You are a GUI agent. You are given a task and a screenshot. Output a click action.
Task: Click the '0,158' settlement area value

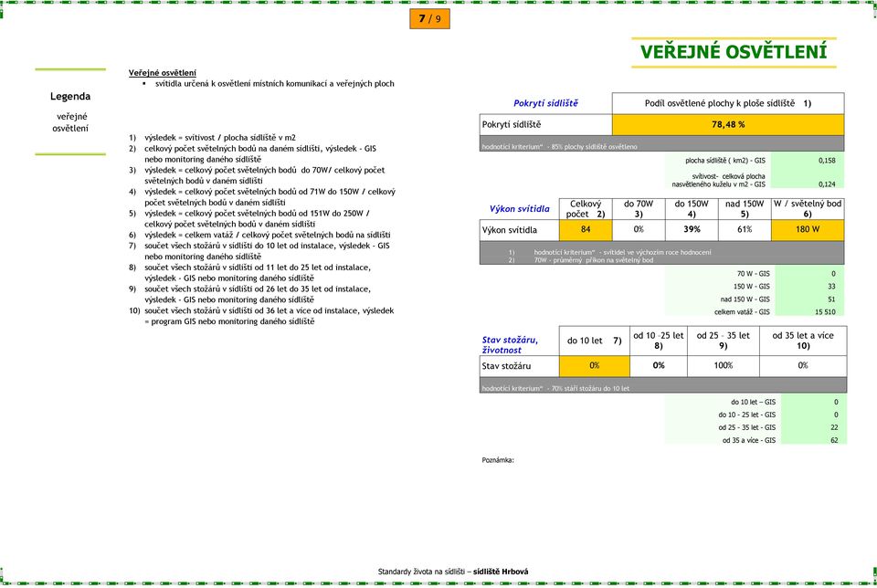[827, 161]
